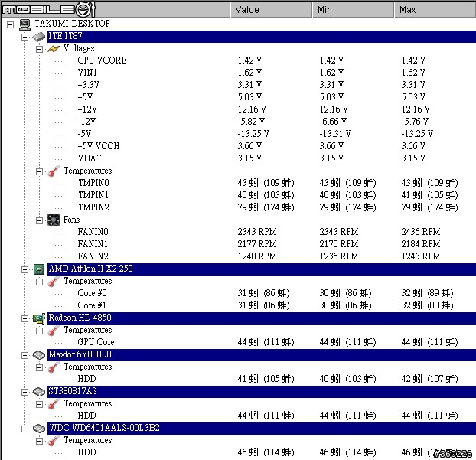The width and height of the screenshot is (476, 460).
Task: Click the thermometer icon under Maxtor 6Y080L0
Action: (x=54, y=367)
